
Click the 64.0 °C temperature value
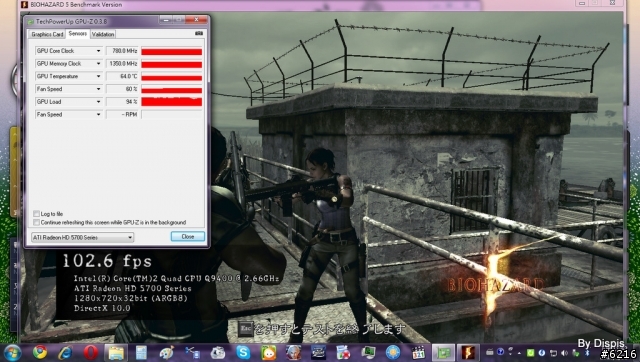[129, 76]
